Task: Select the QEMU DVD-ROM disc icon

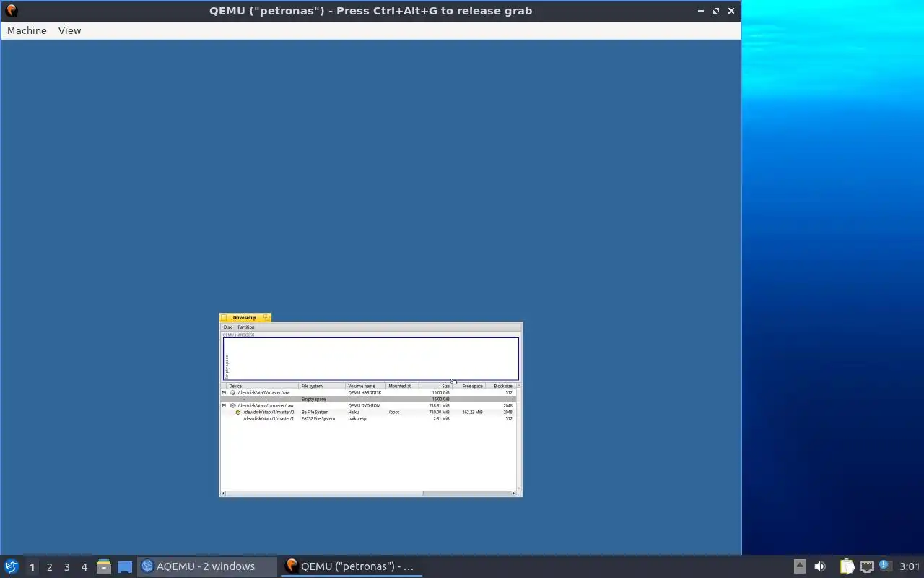Action: click(x=232, y=405)
